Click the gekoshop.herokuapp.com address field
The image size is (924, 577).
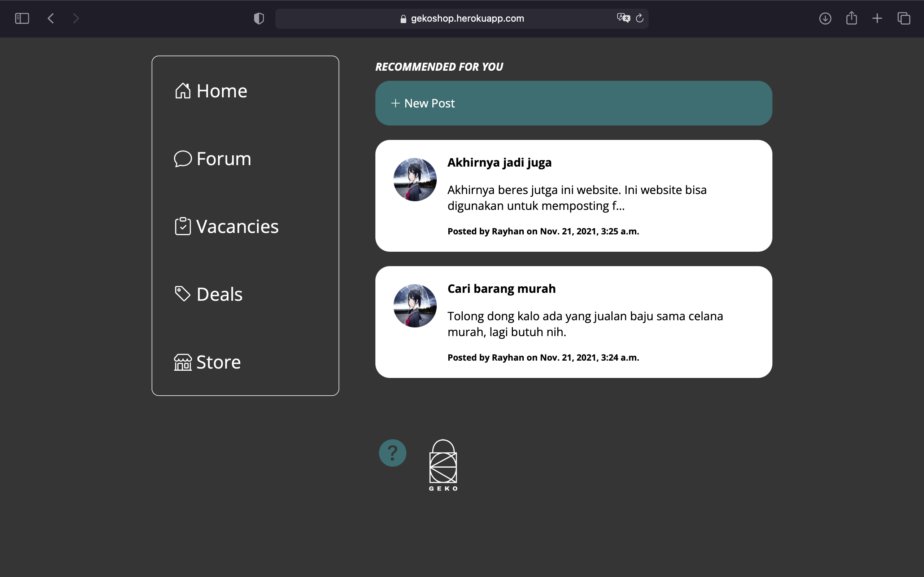coord(467,18)
